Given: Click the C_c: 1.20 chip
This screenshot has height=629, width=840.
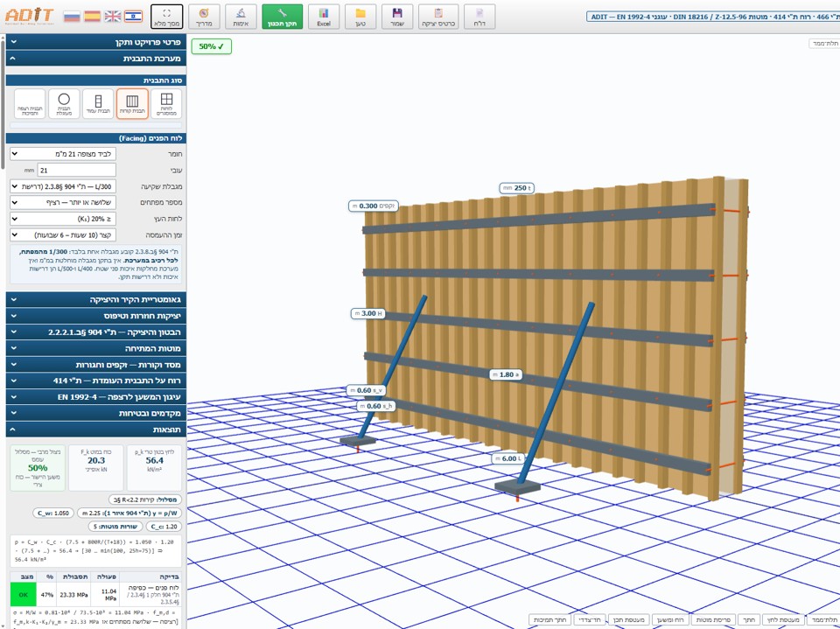Looking at the screenshot, I should [x=164, y=526].
